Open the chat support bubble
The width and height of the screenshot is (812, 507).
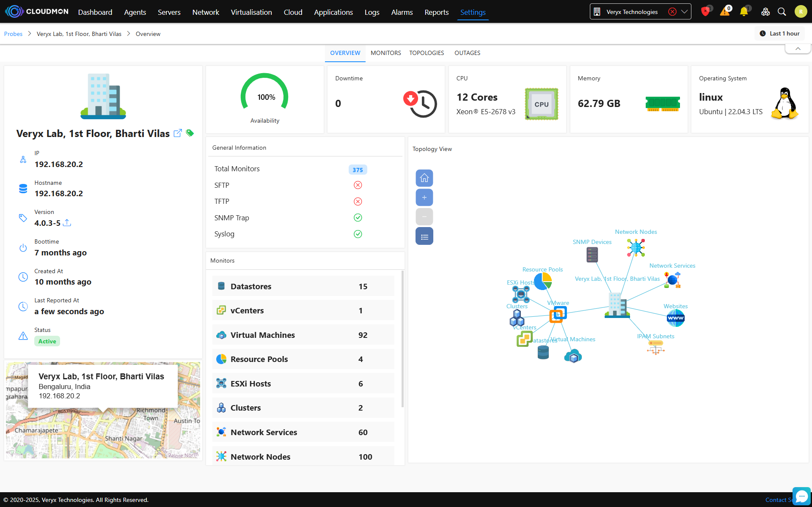[x=801, y=496]
